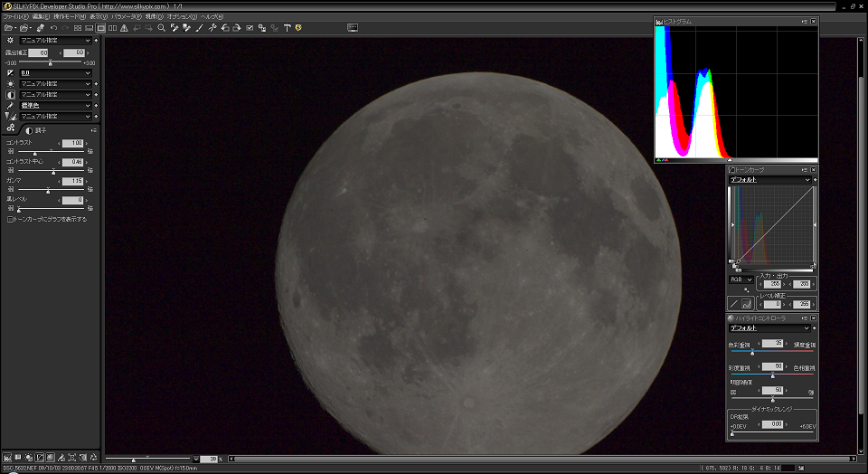Select the side-by-side compare view icon
The image size is (868, 474).
[x=111, y=28]
